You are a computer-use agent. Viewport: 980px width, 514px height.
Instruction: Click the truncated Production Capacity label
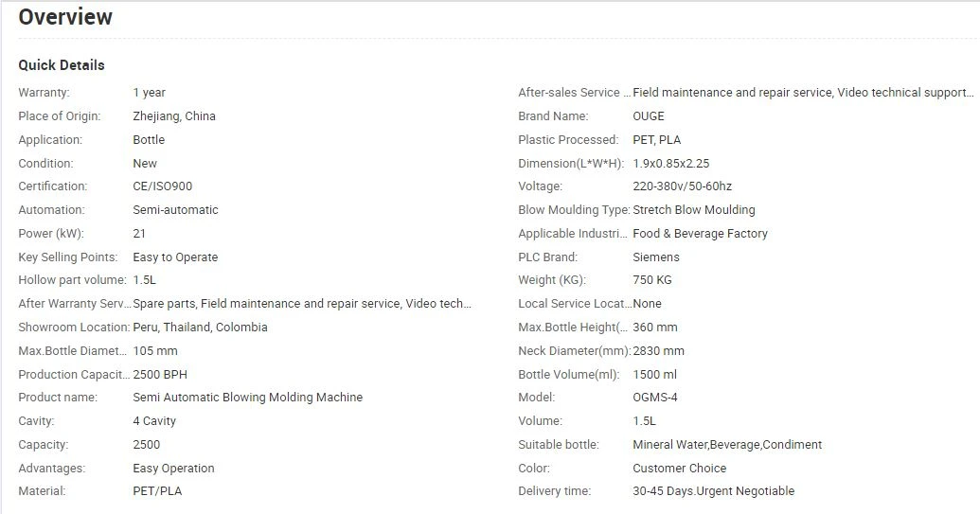(x=75, y=375)
